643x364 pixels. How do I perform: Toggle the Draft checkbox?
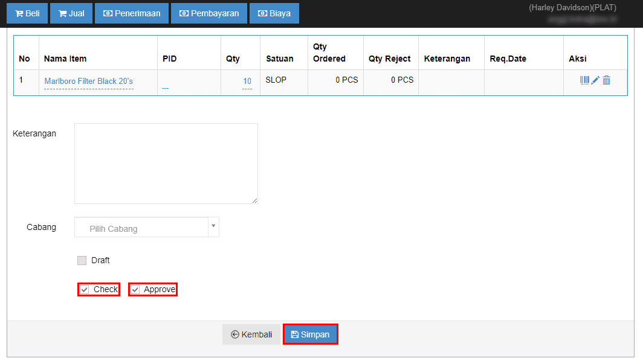click(82, 261)
